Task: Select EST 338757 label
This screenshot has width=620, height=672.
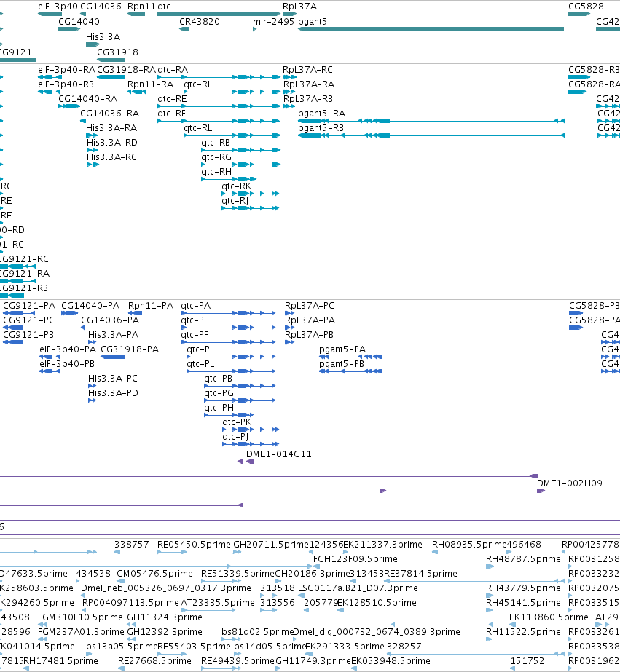Action: [x=132, y=545]
